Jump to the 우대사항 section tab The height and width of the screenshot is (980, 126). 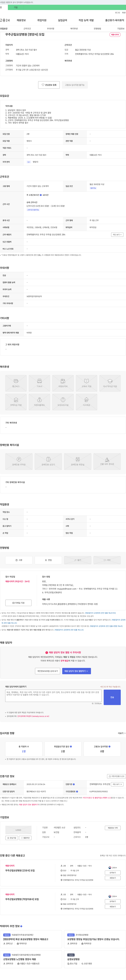pos(51,29)
